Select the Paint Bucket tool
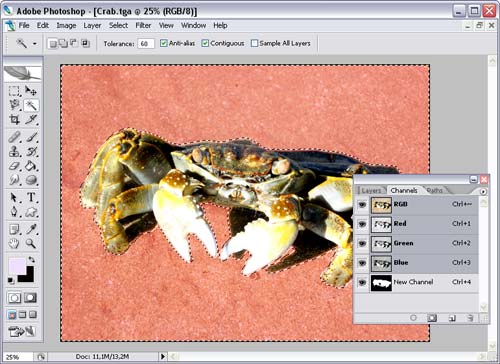This screenshot has height=364, width=500. coord(31,166)
